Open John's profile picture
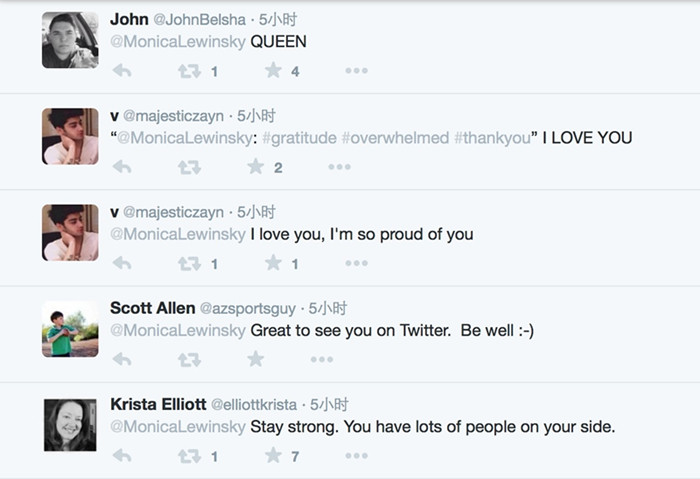 click(x=70, y=40)
